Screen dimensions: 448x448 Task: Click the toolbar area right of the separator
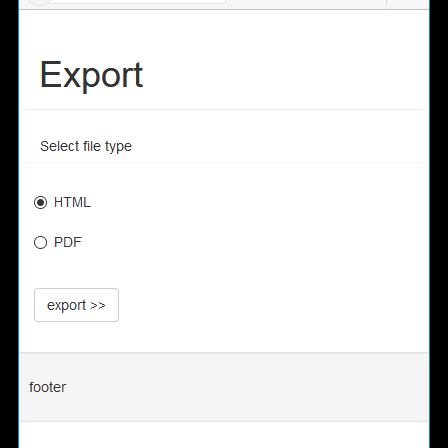tap(408, 4)
